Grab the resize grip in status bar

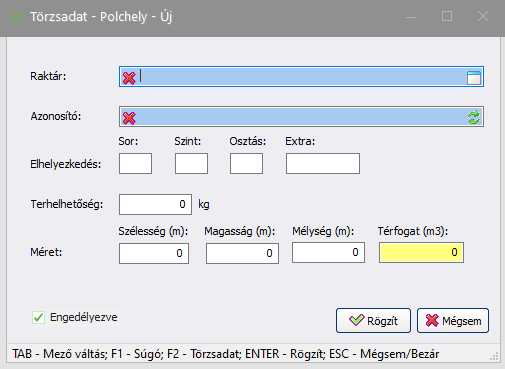click(x=494, y=356)
